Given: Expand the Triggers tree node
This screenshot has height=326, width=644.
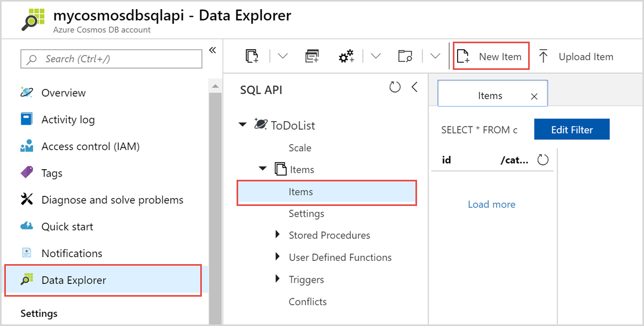Looking at the screenshot, I should click(278, 279).
